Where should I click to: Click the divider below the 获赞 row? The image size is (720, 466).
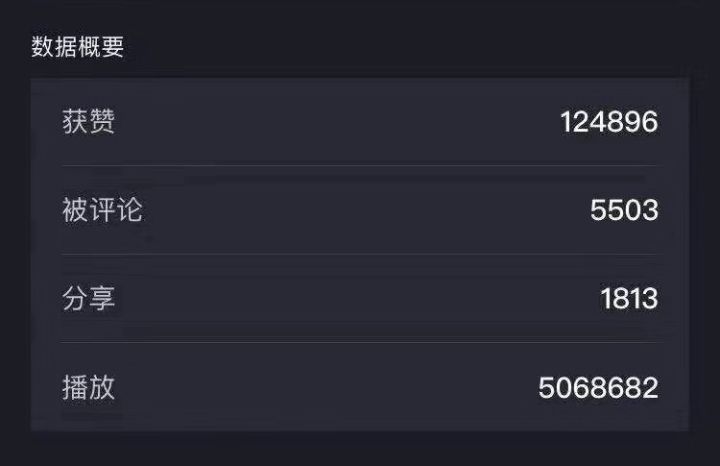(360, 166)
